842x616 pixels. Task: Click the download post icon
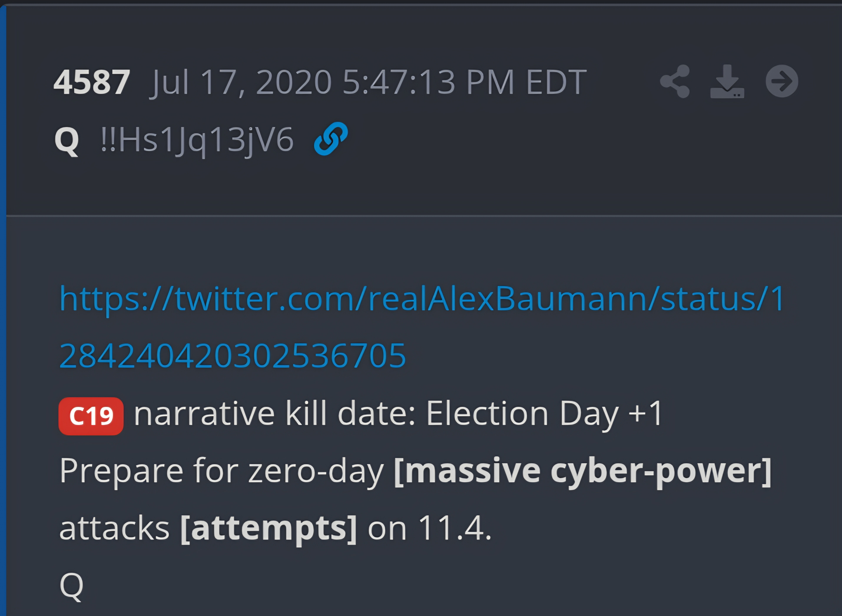(727, 81)
